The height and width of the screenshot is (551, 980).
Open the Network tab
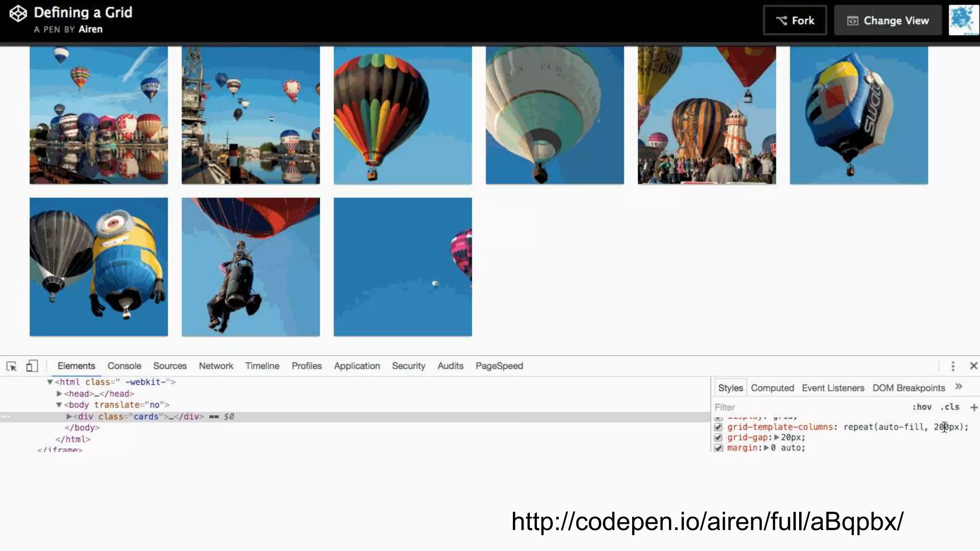click(216, 366)
